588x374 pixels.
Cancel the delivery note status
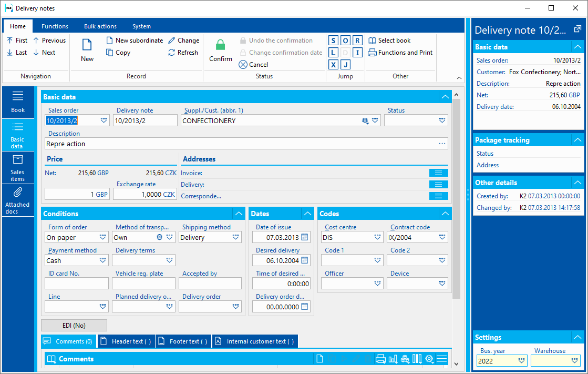tap(253, 65)
